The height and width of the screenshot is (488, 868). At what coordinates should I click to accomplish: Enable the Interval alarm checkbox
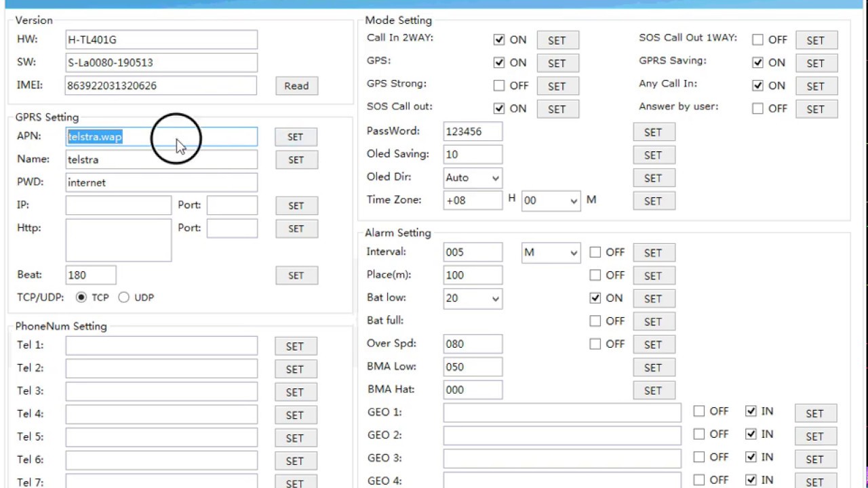595,253
